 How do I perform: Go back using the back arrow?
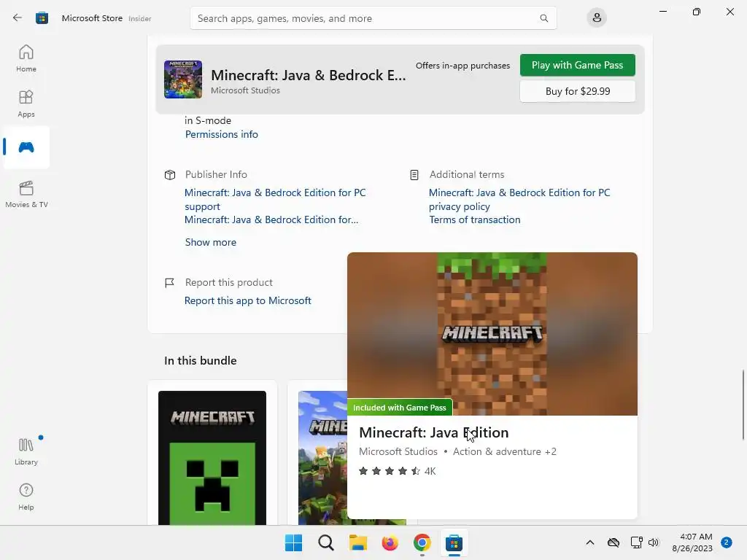[18, 17]
